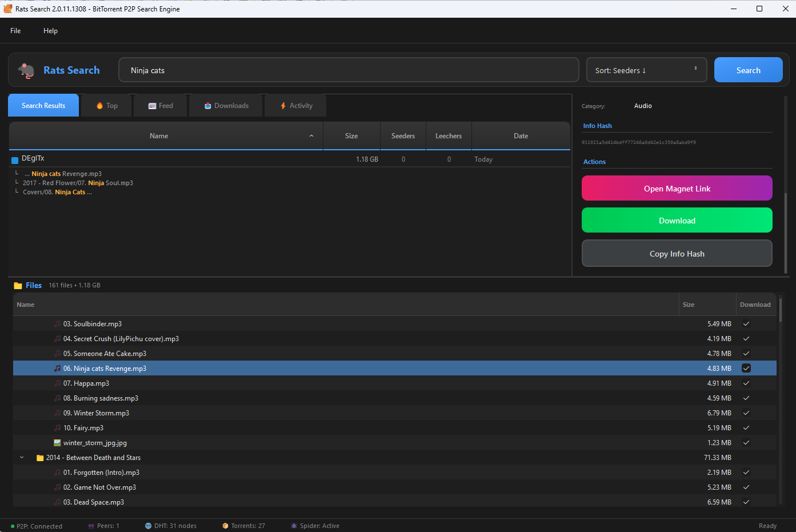796x532 pixels.
Task: Click the Spider icon in the status bar
Action: click(x=294, y=526)
